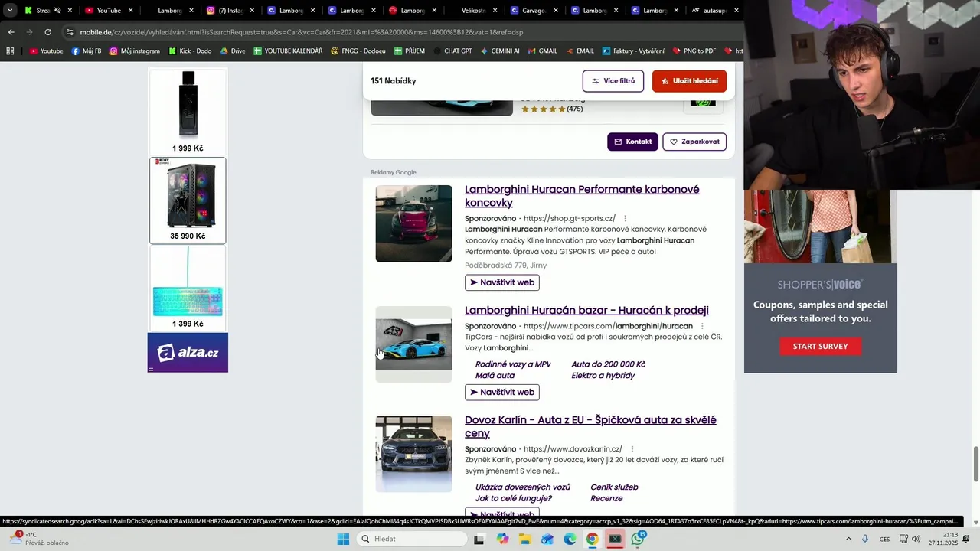Open the Rodinné vozy a MPV sitelink

coord(513,364)
